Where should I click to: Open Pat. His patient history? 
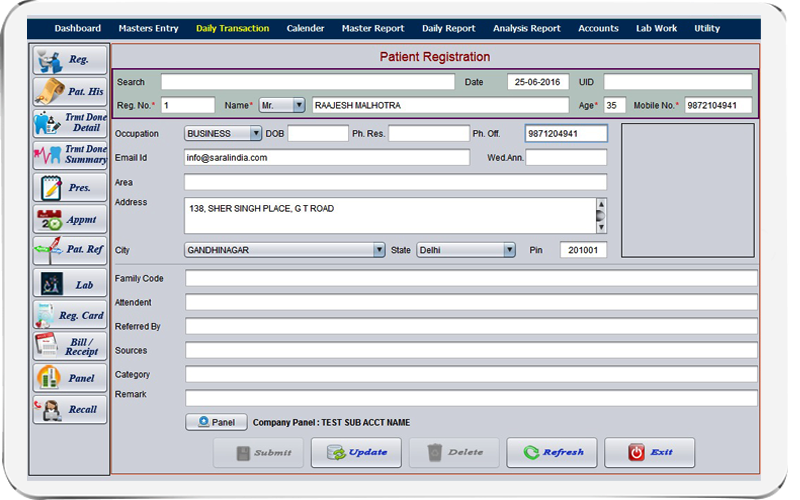70,92
